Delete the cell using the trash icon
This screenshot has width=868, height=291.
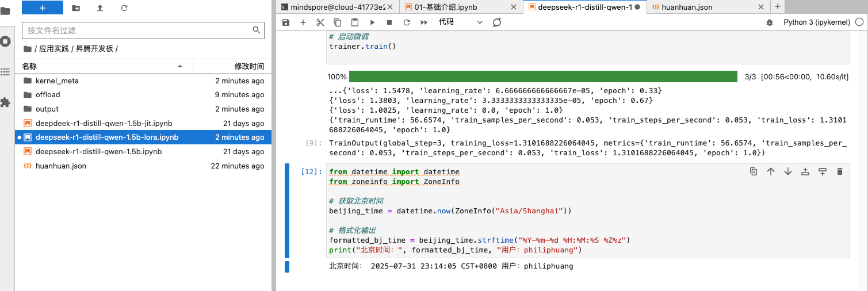point(839,171)
